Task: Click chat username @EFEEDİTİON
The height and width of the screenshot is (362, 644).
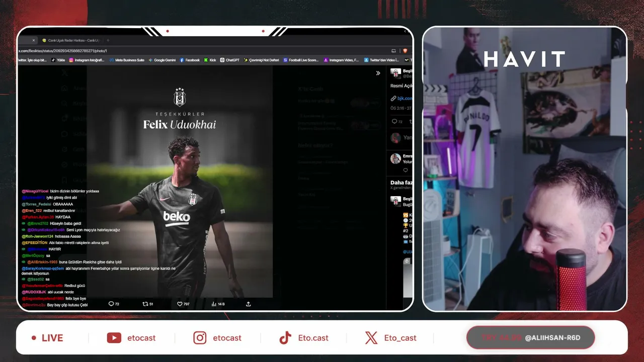Action: (x=34, y=243)
